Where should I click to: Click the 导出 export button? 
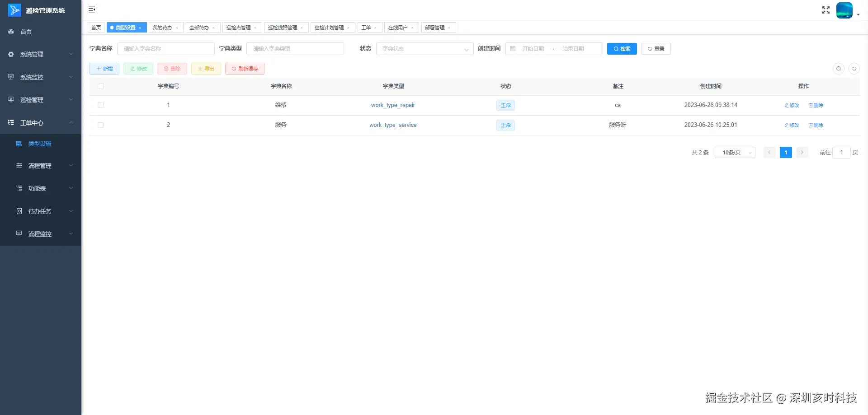(x=206, y=69)
